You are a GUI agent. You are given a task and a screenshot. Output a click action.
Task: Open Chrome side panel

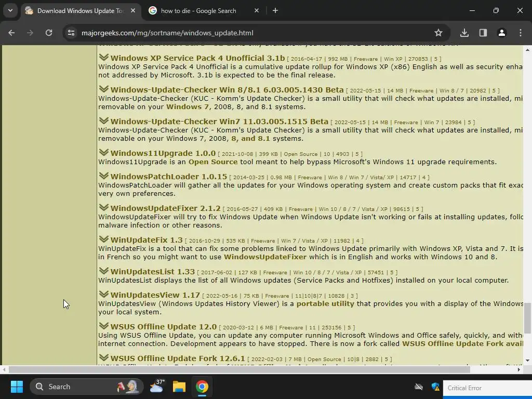(x=483, y=33)
